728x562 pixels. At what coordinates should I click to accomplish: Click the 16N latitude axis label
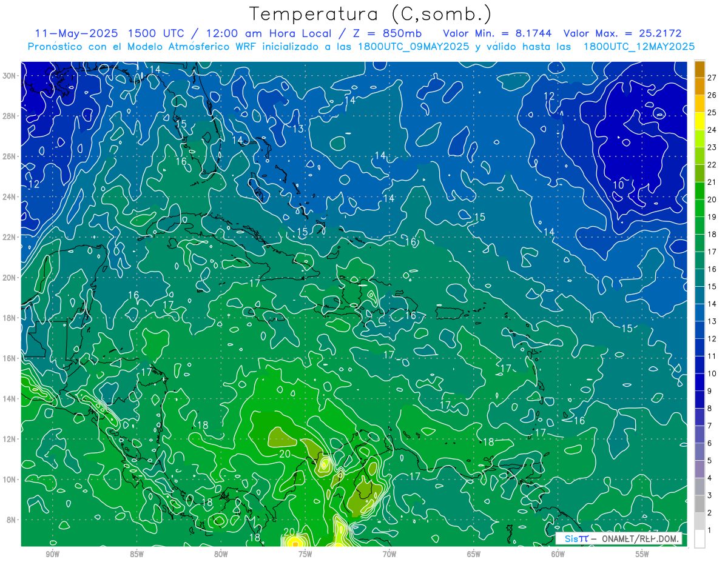tap(10, 358)
